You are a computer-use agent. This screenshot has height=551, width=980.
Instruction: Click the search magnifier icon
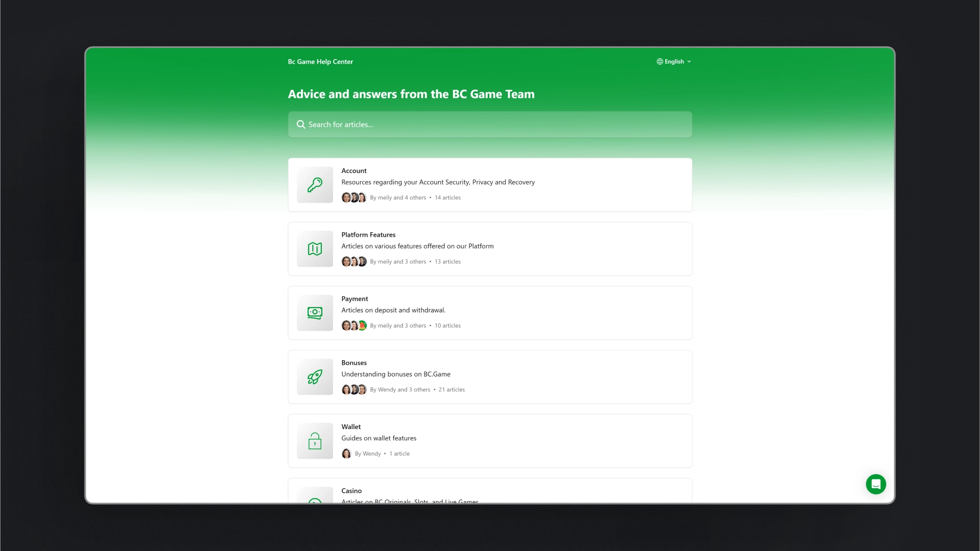point(301,124)
